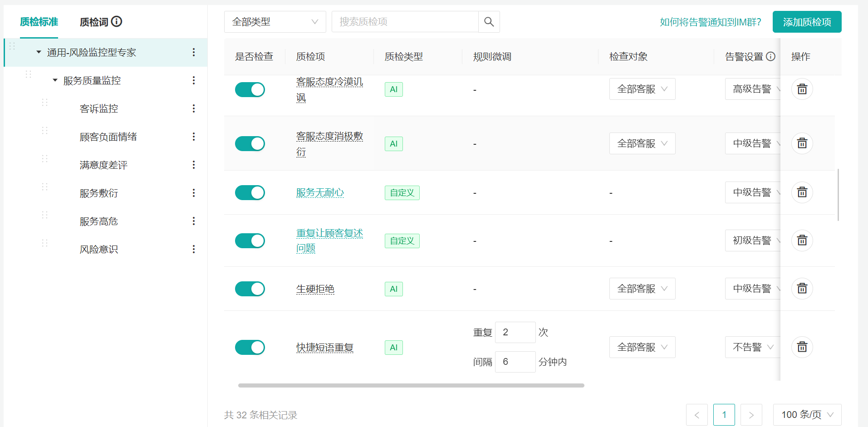Delete the 客服态度冷漠讥讽 row
Image resolution: width=868 pixels, height=427 pixels.
(802, 89)
